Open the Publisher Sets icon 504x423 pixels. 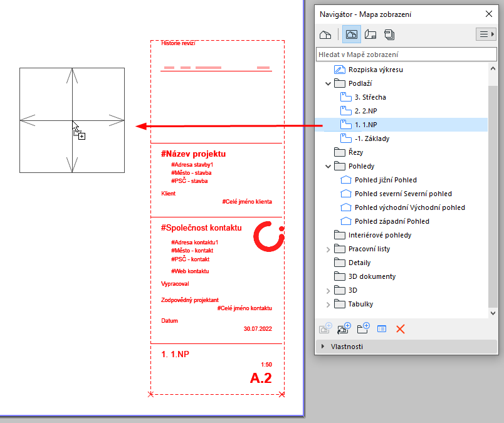point(389,34)
